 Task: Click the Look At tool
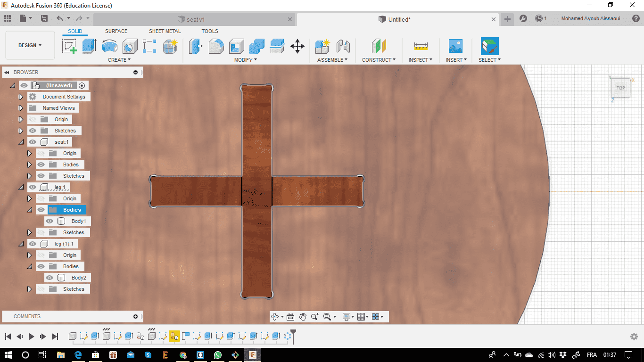point(290,317)
